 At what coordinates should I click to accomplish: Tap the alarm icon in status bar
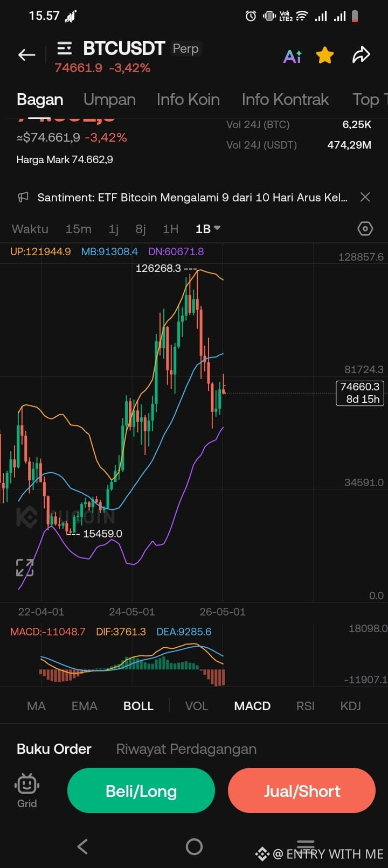(x=251, y=16)
